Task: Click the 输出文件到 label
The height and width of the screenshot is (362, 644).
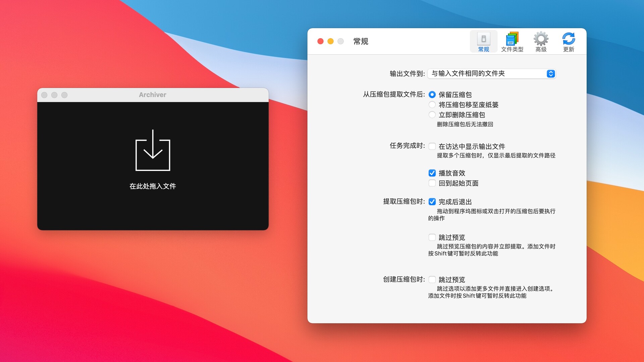Action: [407, 74]
